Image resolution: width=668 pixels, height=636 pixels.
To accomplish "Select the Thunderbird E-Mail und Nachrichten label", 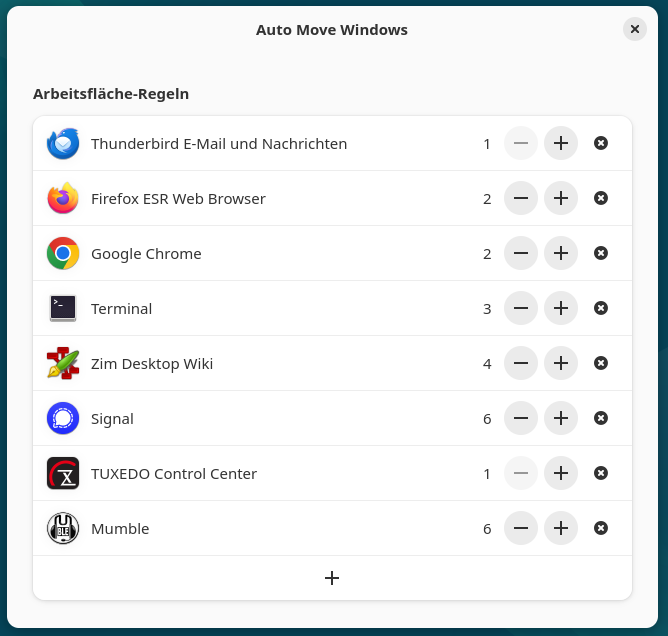I will (x=219, y=144).
